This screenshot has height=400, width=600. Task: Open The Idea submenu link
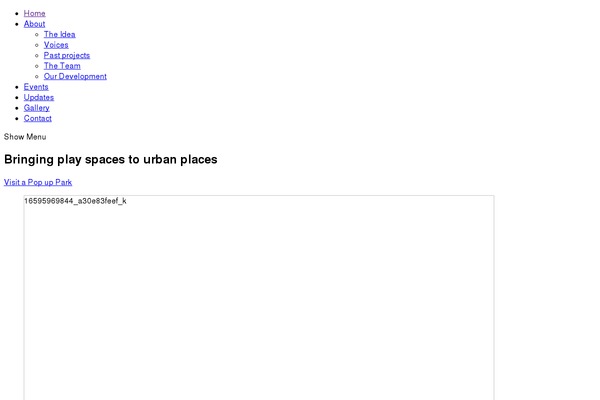point(59,34)
